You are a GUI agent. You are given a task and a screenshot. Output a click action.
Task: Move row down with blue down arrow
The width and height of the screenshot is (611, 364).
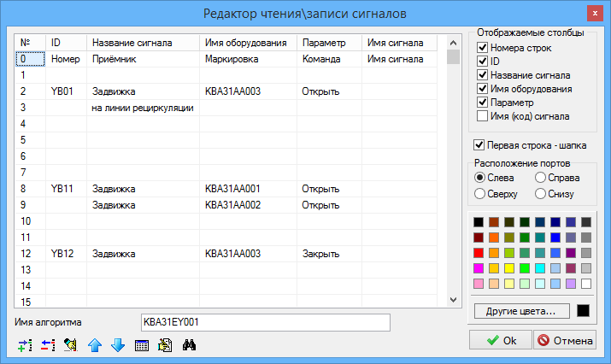pos(118,345)
